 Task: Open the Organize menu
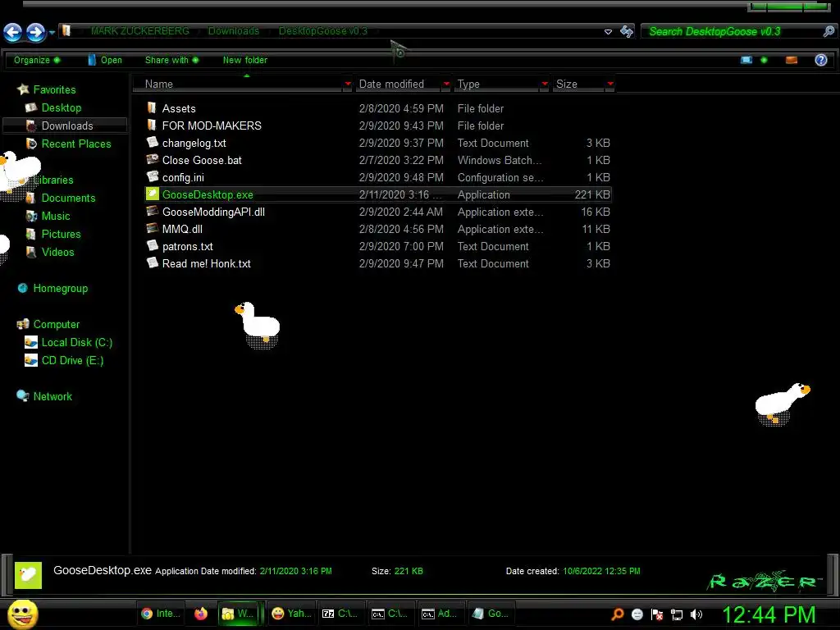[36, 60]
